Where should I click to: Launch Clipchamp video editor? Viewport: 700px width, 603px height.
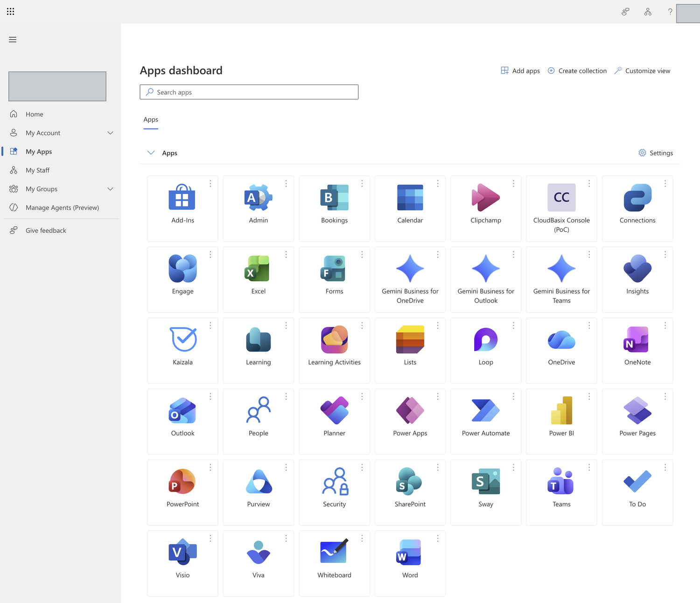(486, 208)
